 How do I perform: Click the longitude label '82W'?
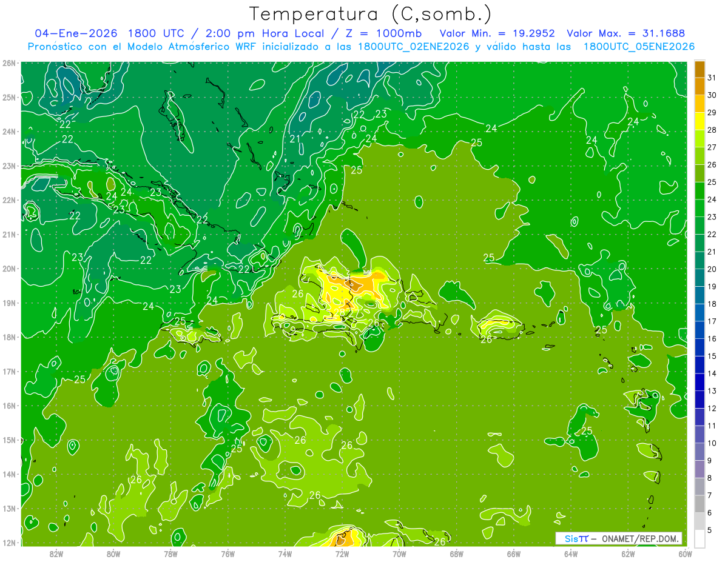point(56,554)
